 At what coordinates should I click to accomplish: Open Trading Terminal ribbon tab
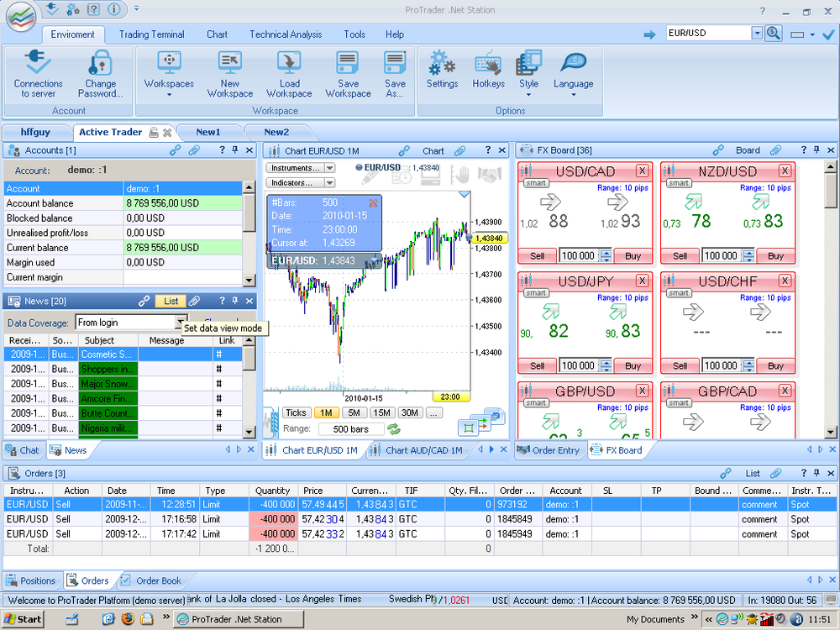coord(151,34)
